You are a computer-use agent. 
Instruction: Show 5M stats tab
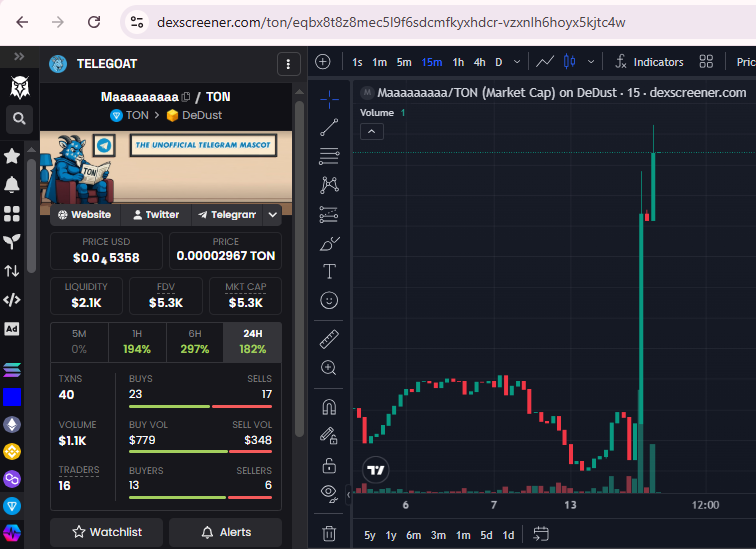(80, 342)
